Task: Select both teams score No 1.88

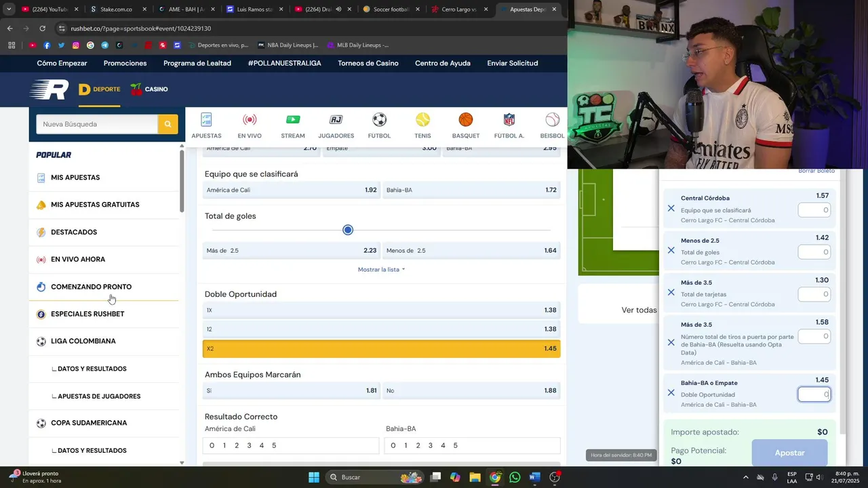Action: pyautogui.click(x=471, y=391)
